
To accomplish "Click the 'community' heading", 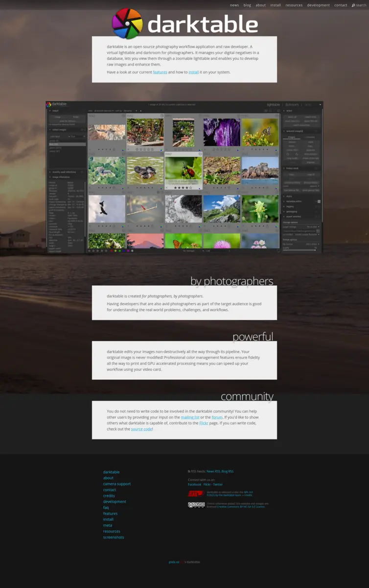I will click(247, 396).
